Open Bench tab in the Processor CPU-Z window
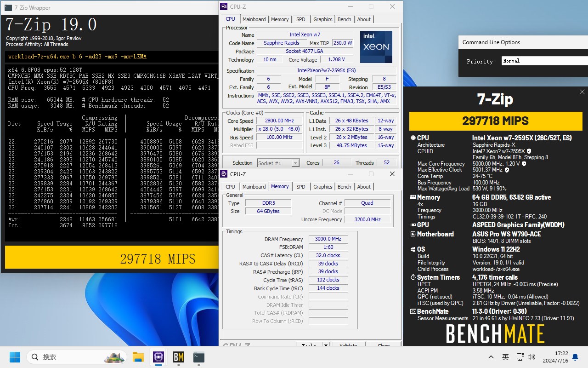The image size is (588, 368). (344, 19)
